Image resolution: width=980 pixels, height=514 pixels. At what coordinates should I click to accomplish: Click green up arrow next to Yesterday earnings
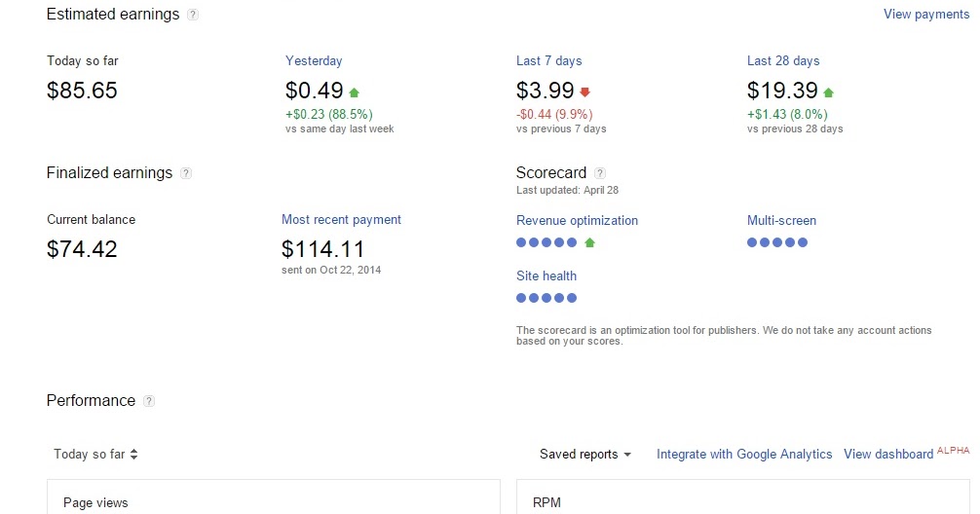354,92
